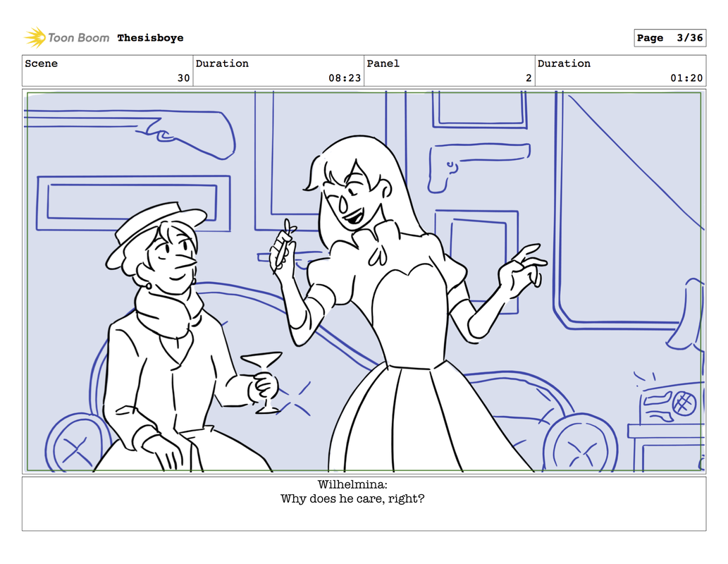Click the 'Page 3/36' indicator box
The height and width of the screenshot is (564, 728).
tap(670, 37)
